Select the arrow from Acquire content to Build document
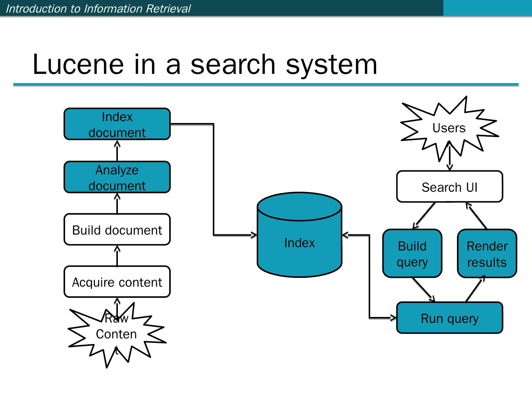The image size is (532, 399). coord(117,256)
